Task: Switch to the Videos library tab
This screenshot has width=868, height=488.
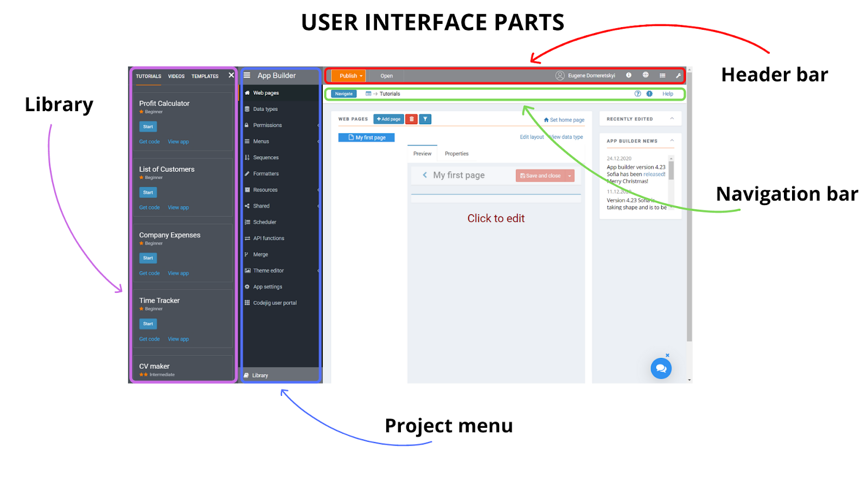Action: 176,76
